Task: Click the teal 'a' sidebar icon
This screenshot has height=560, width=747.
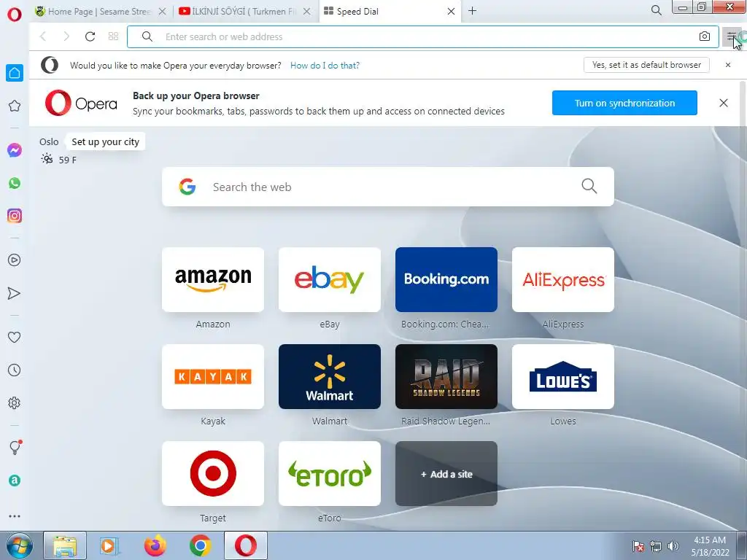Action: [15, 481]
